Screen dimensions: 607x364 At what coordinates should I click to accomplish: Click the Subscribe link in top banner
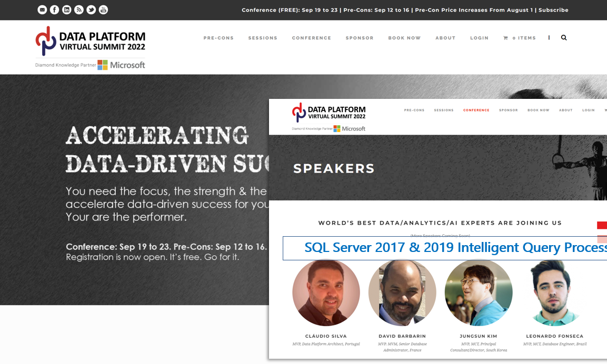click(553, 10)
